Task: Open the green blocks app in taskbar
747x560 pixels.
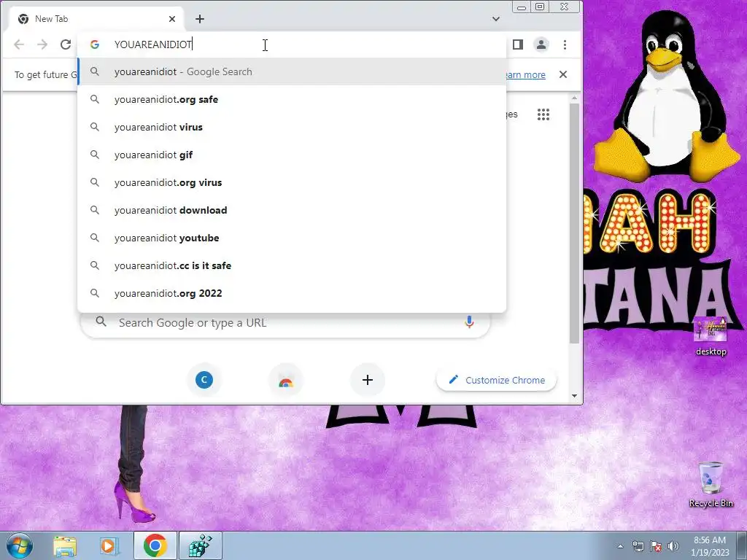Action: point(200,545)
